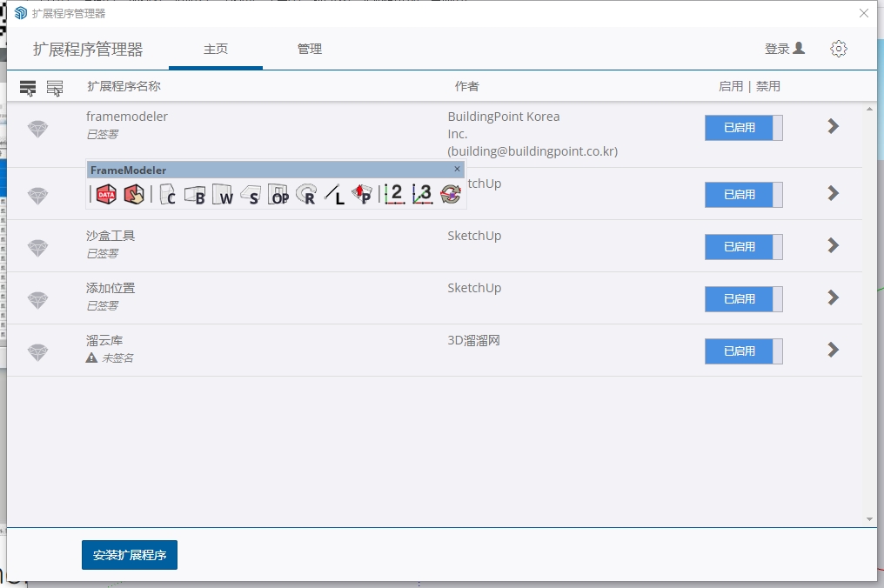Click the SketchUp logo in title bar
The height and width of the screenshot is (588, 884).
[x=21, y=13]
